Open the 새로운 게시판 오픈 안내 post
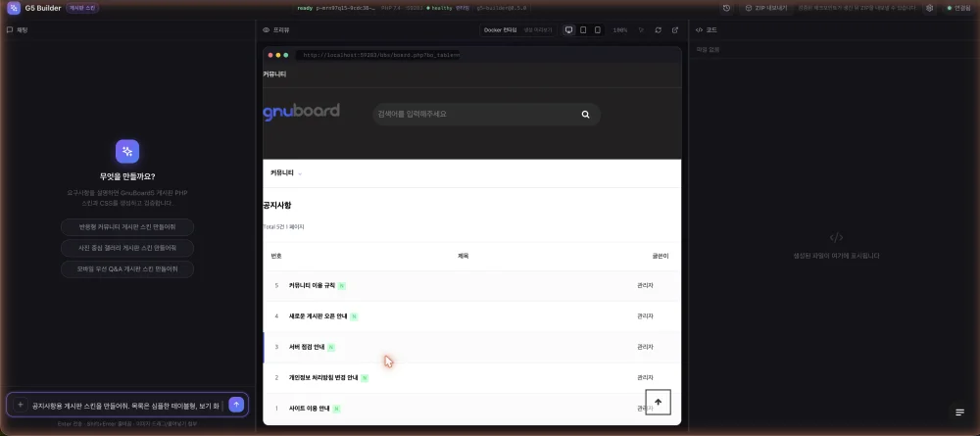980x436 pixels. 318,316
